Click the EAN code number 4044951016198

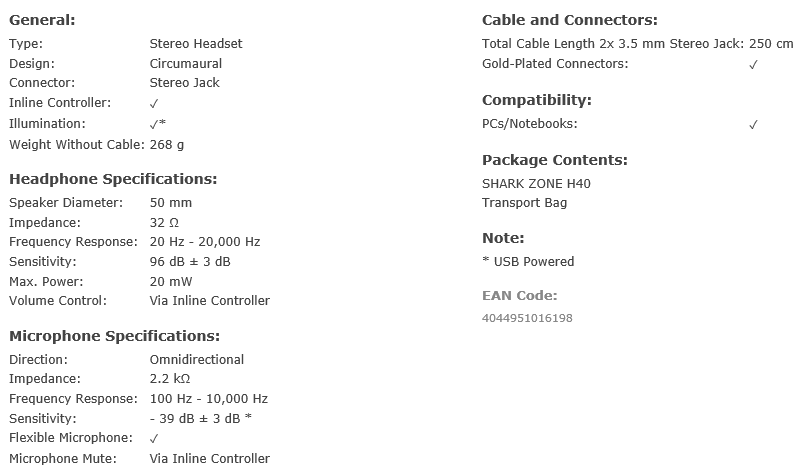point(527,318)
